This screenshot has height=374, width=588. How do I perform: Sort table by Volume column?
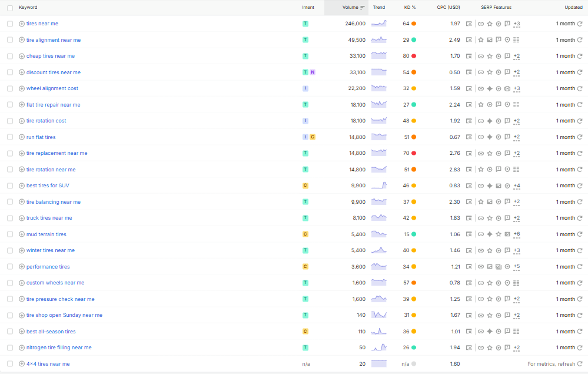(x=353, y=8)
